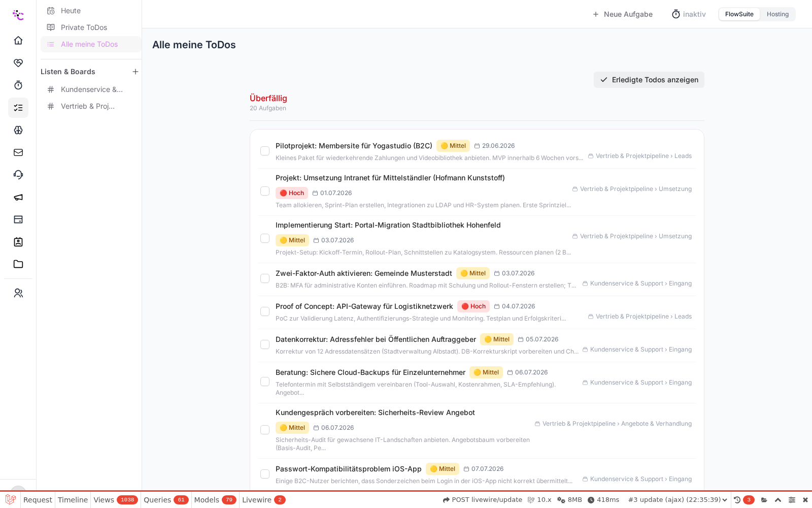This screenshot has height=508, width=812.
Task: Open the megaphone marketing sidebar icon
Action: click(x=18, y=197)
